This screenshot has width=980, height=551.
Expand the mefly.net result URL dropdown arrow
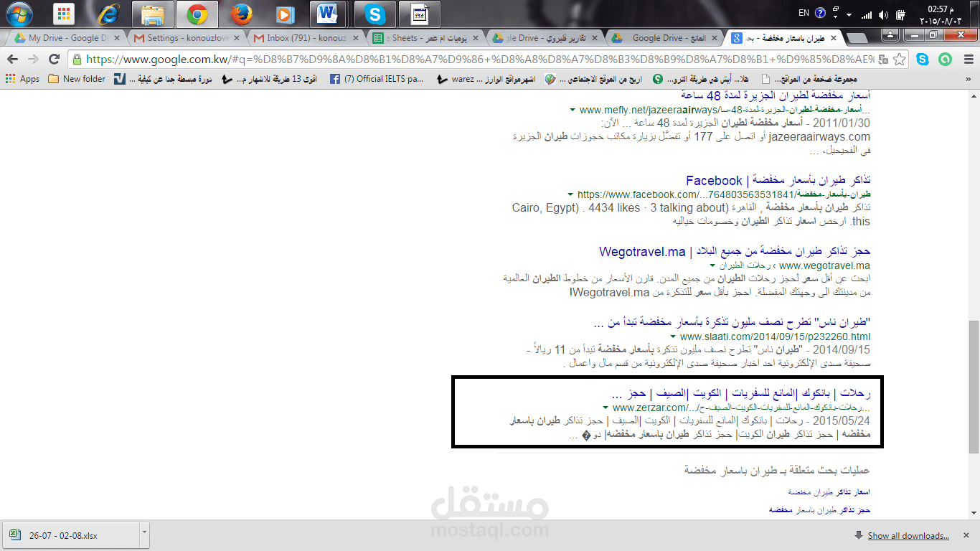click(x=573, y=110)
